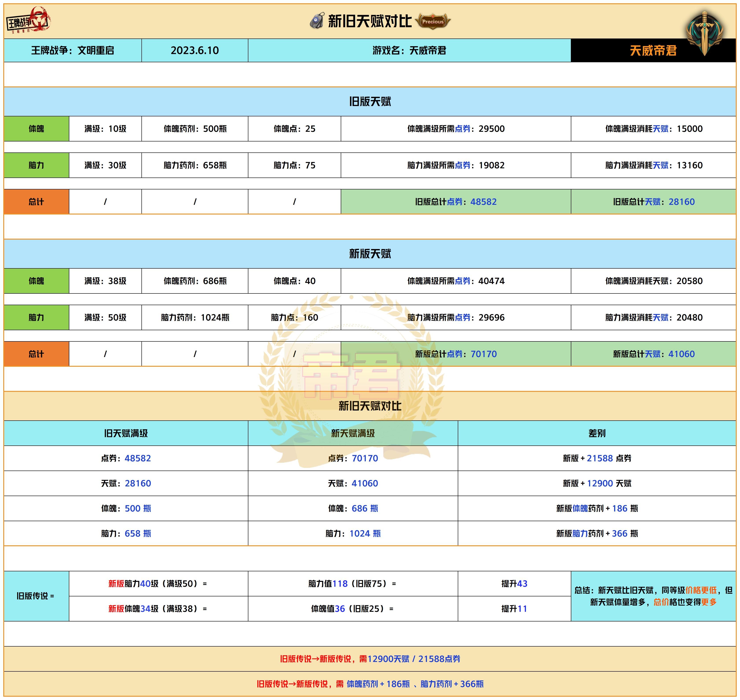Select cell 新版 + 21588 点券
The height and width of the screenshot is (700, 740).
[597, 458]
